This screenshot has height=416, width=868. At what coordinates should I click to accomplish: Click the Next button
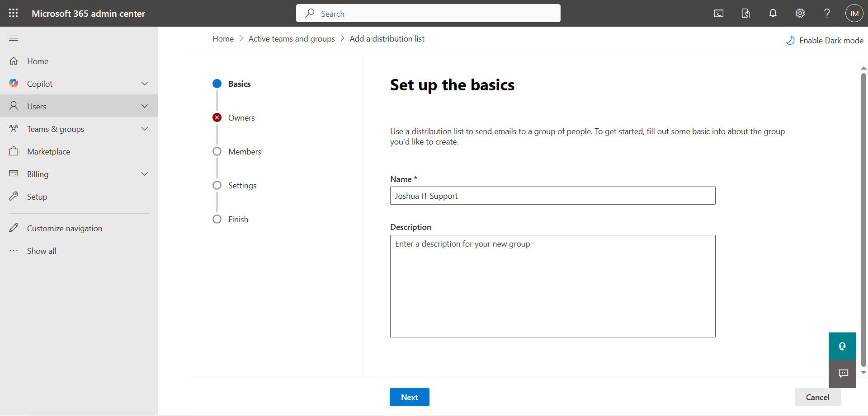click(x=410, y=397)
